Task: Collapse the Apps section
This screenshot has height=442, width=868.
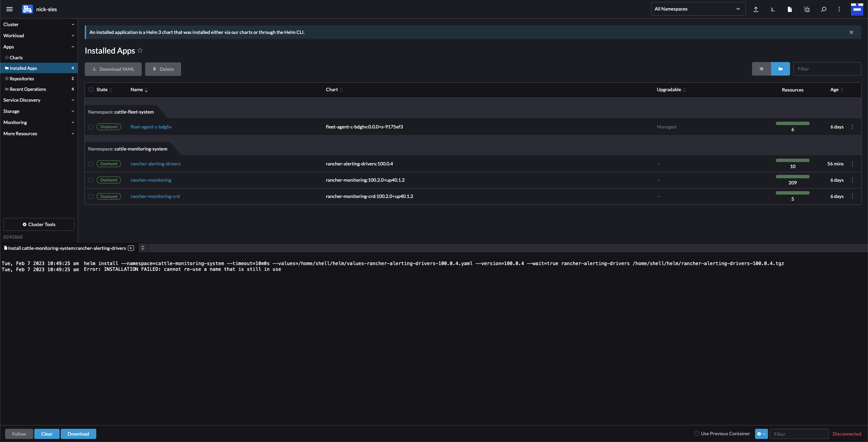Action: 38,47
